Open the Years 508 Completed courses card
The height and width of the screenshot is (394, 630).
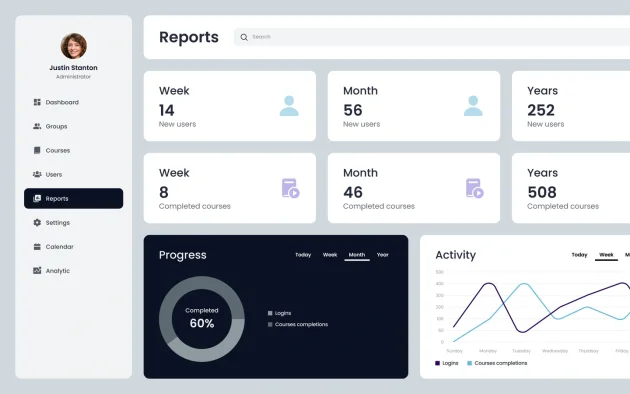tap(571, 188)
